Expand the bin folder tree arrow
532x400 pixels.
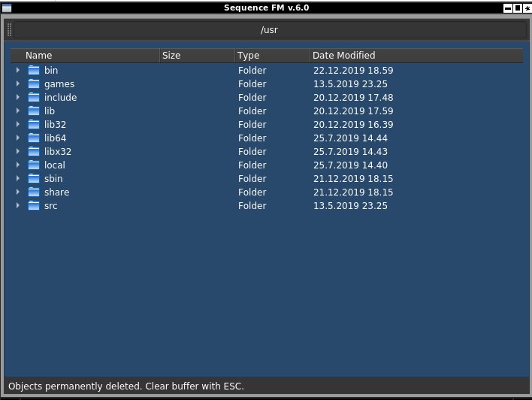pyautogui.click(x=17, y=70)
